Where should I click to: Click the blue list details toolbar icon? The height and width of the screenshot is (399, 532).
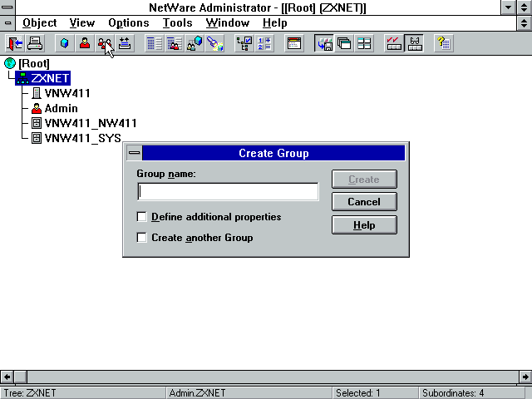[x=154, y=43]
